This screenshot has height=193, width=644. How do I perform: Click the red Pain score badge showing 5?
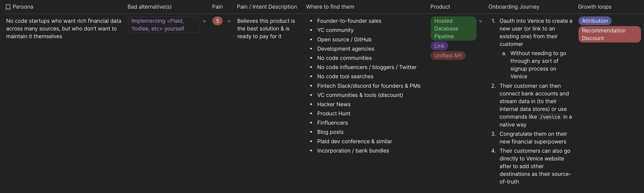(217, 21)
